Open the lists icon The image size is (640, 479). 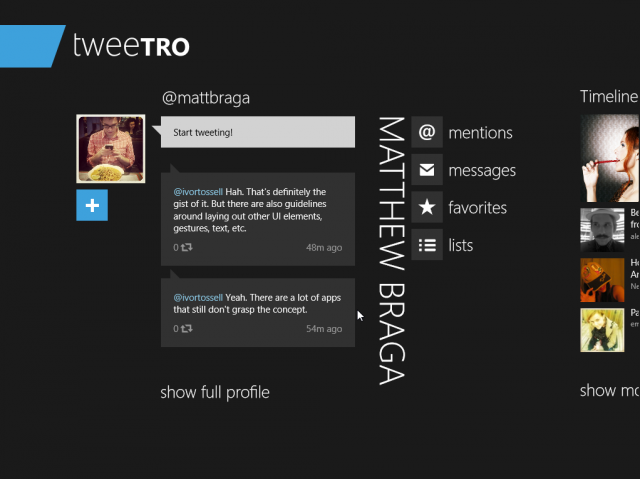[x=427, y=245]
